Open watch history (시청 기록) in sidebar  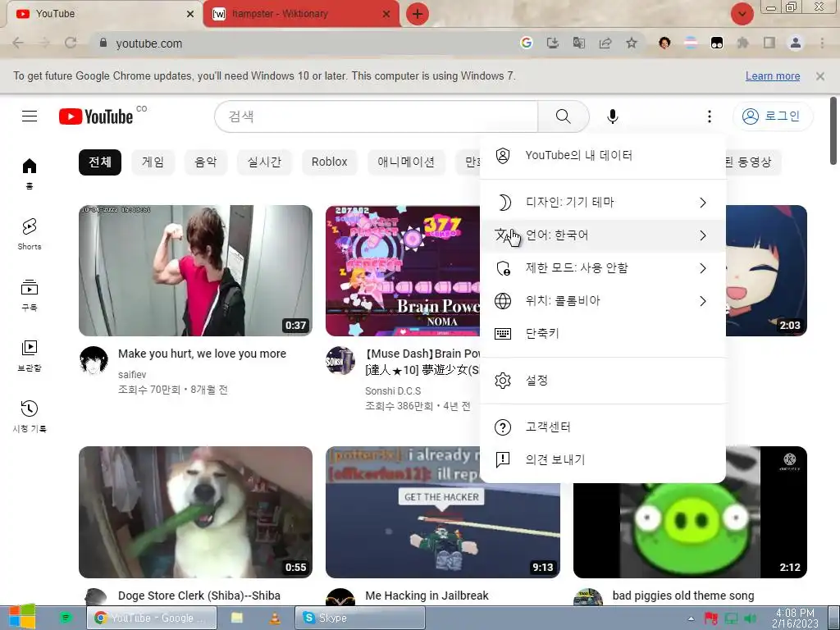(x=30, y=416)
